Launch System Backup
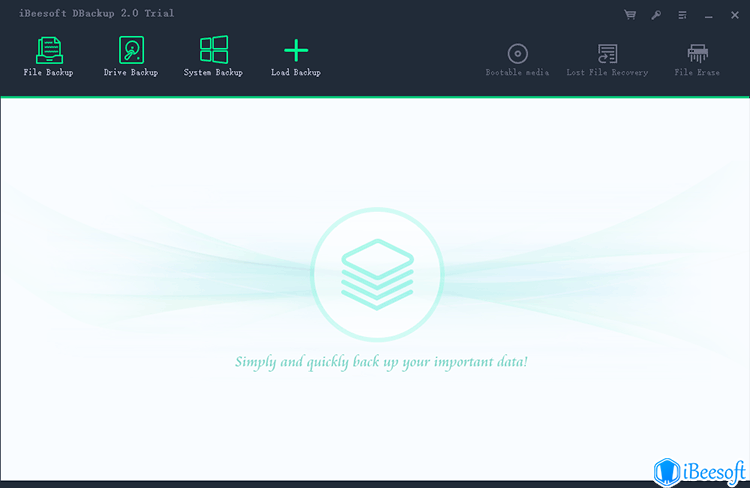The image size is (750, 488). point(213,56)
